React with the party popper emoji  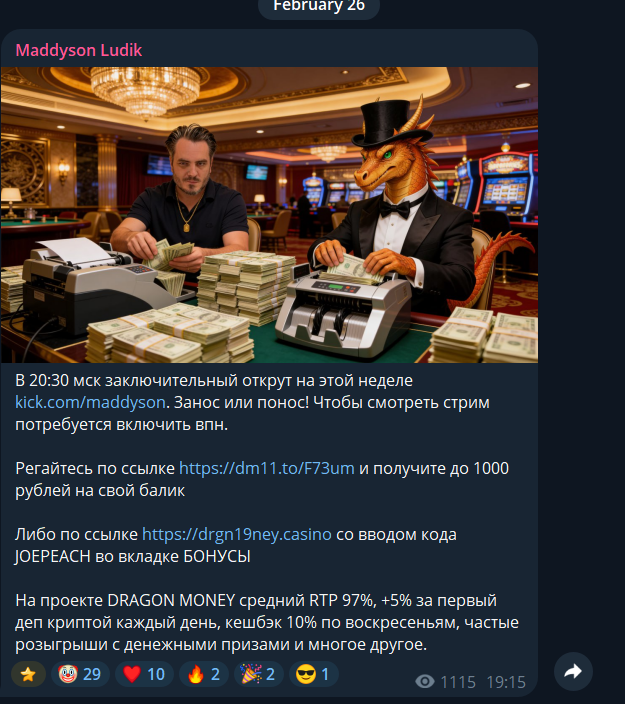pyautogui.click(x=259, y=674)
